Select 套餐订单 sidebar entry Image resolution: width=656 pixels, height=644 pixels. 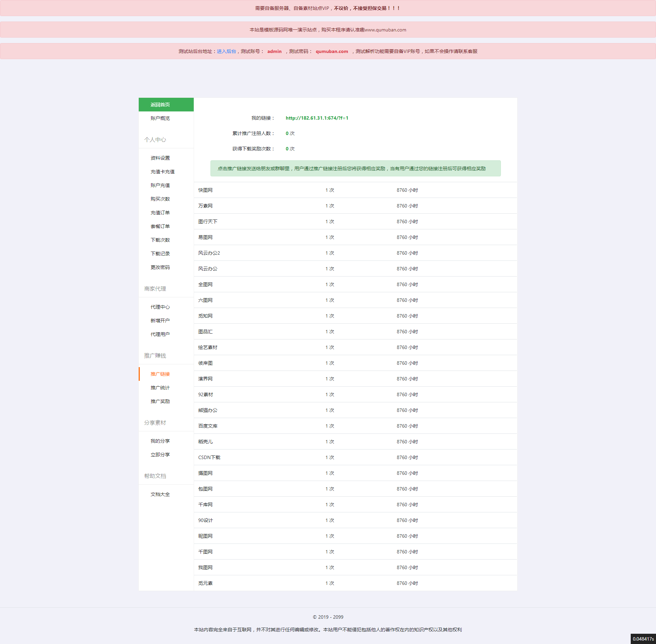click(160, 226)
